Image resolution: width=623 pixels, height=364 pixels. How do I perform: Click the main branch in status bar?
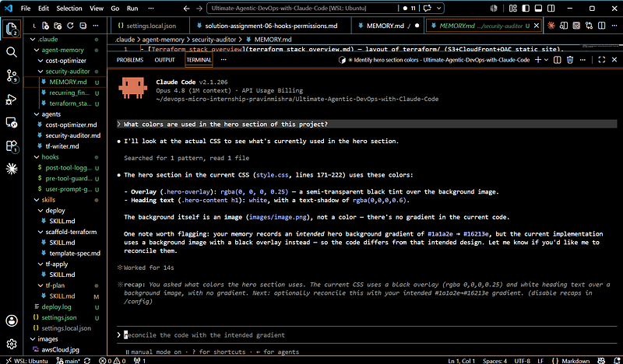[69, 361]
